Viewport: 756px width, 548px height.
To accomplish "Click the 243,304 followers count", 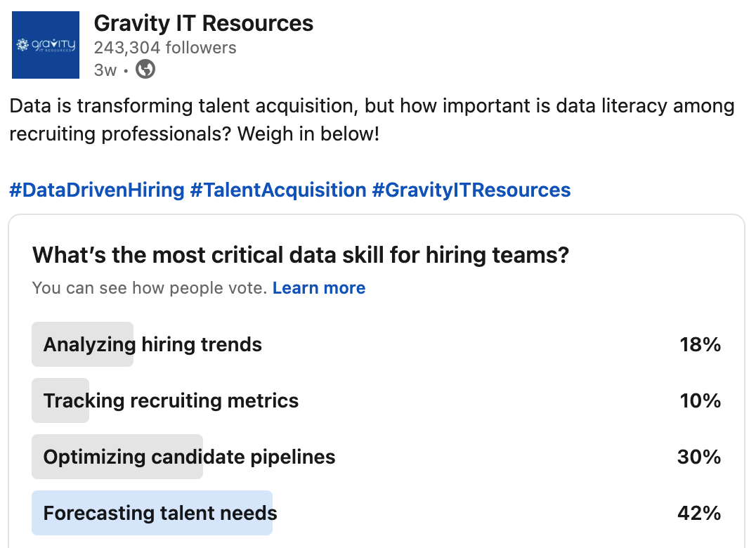I will (165, 48).
